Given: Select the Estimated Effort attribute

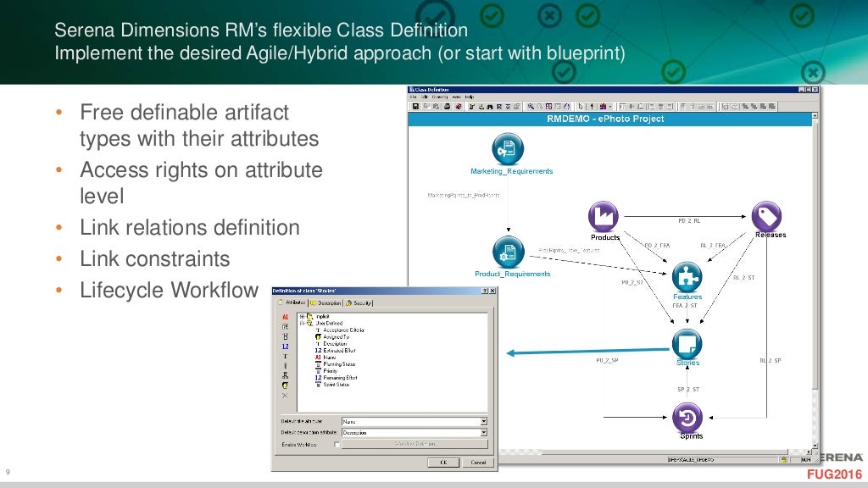Looking at the screenshot, I should pos(339,350).
